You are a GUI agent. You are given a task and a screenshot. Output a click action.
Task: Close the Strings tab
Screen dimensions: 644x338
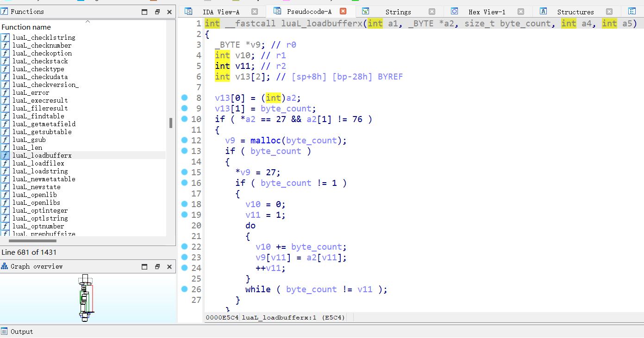pos(432,12)
